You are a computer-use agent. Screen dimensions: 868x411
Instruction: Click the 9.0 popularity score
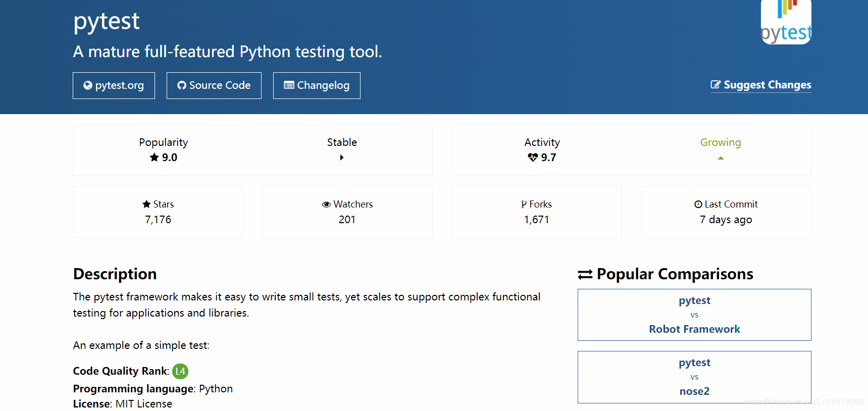pos(170,158)
